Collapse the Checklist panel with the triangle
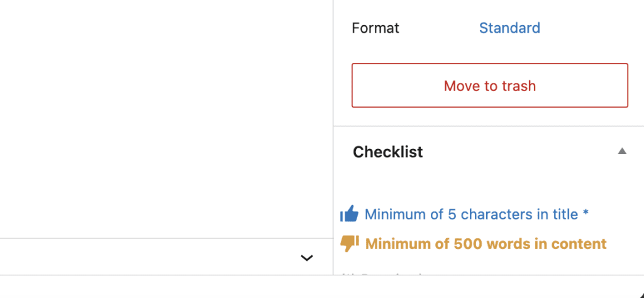The image size is (644, 298). (x=622, y=152)
